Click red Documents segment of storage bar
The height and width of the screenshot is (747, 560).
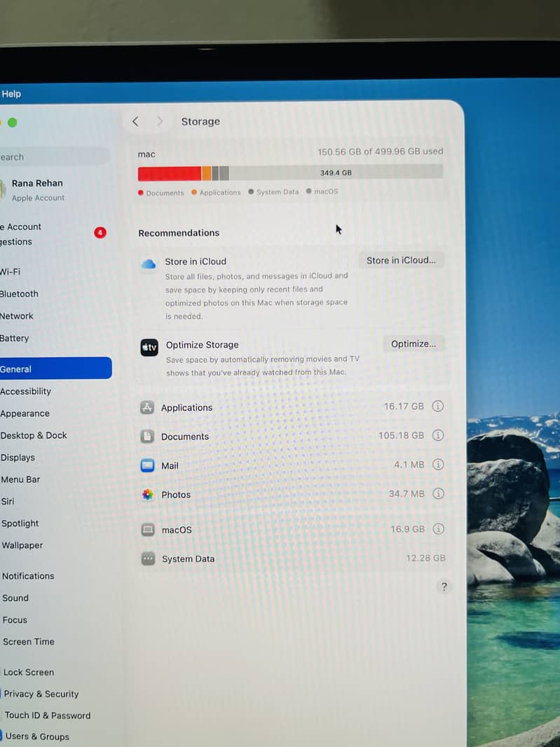[170, 174]
